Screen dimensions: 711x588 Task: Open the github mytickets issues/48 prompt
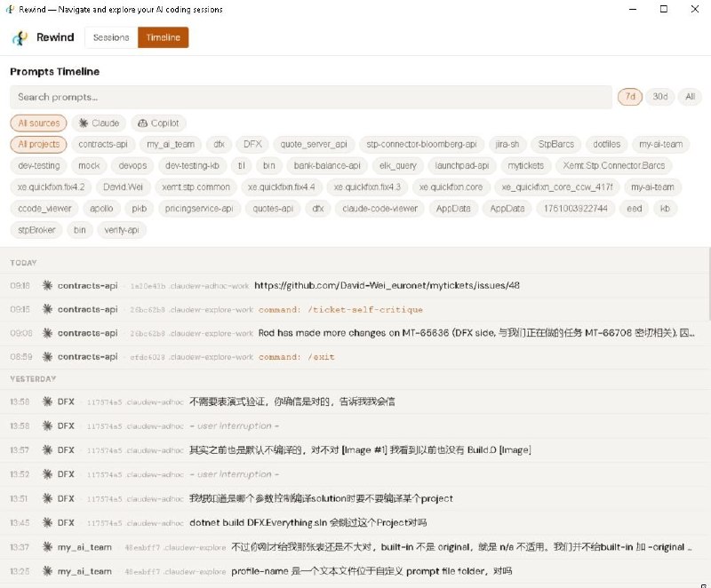387,285
